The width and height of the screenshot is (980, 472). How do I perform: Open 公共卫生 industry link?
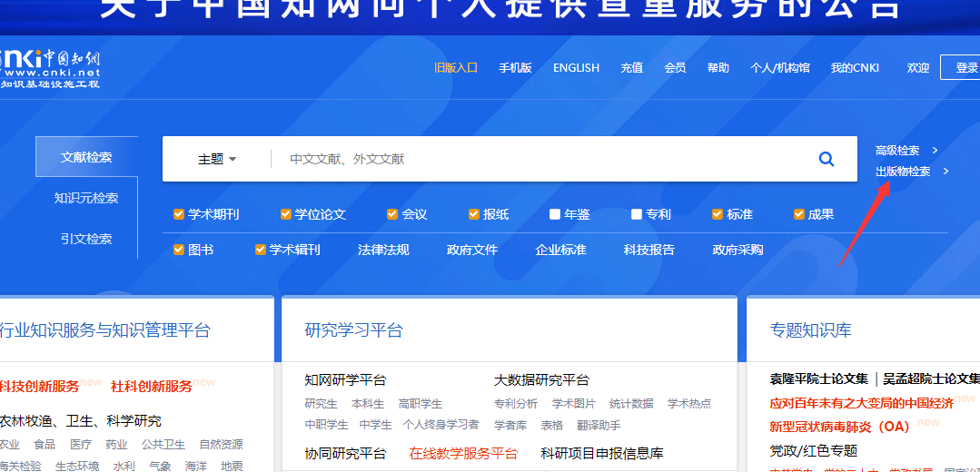[163, 445]
